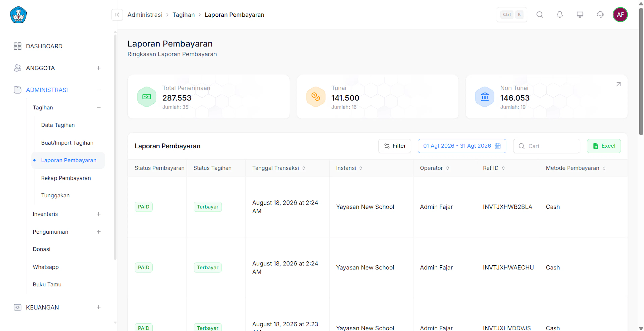Focus the Cari search field
The image size is (644, 331).
coord(547,146)
